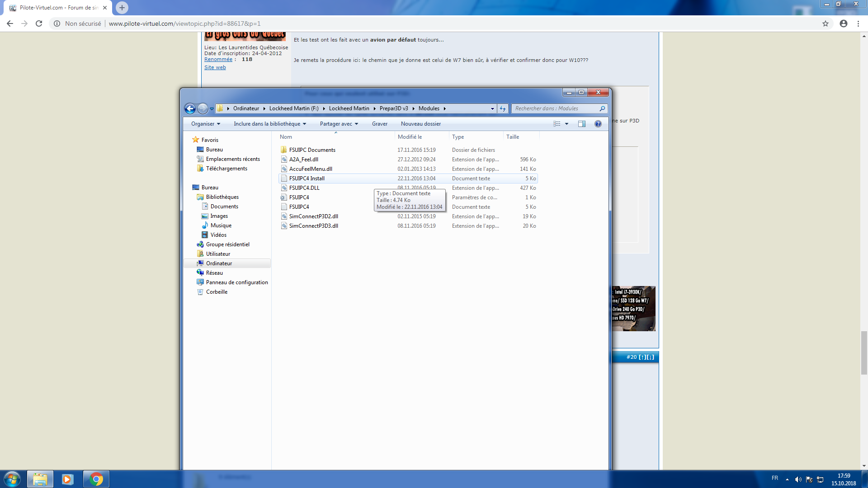Click the search magnifier icon
The image size is (868, 488).
point(602,108)
